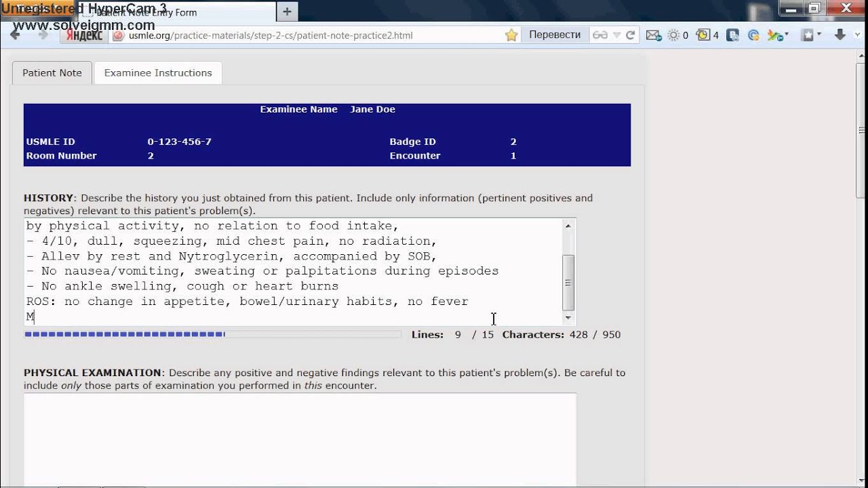Click the Examinee Name Jane Doe text
This screenshot has height=488, width=868.
point(328,109)
